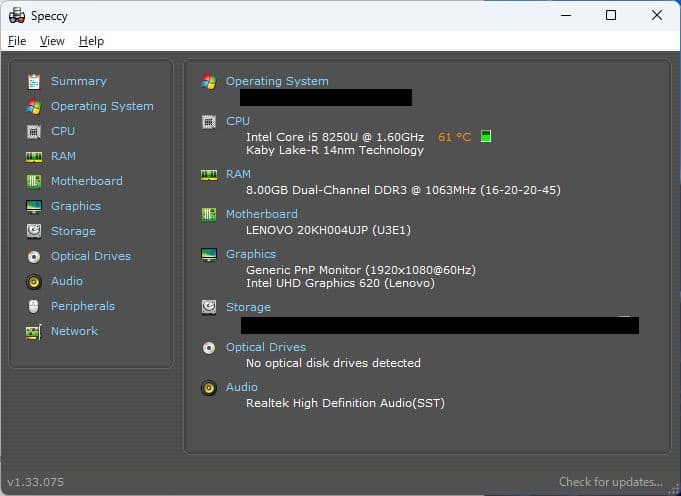Click the Audio speaker icon in summary panel
The width and height of the screenshot is (681, 496).
209,388
